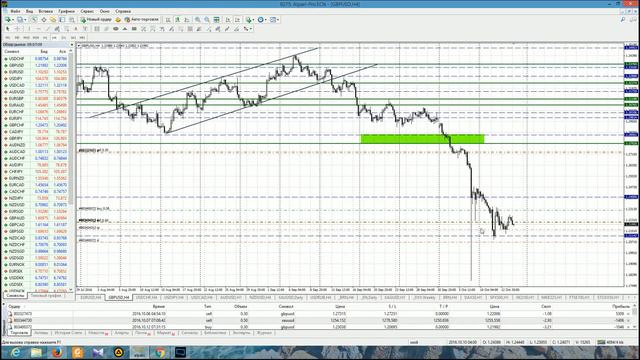The width and height of the screenshot is (640, 360).
Task: Toggle the Terminal window icon
Action: [x=62, y=20]
